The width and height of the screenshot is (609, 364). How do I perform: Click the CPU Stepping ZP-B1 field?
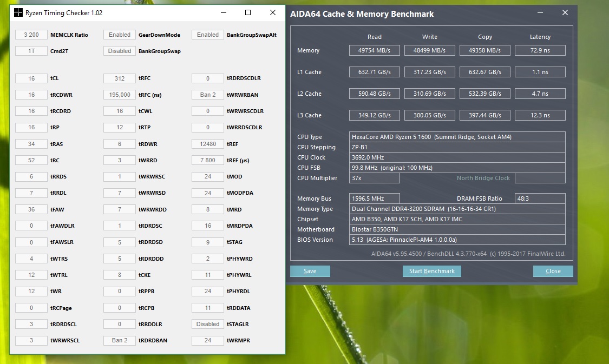457,147
